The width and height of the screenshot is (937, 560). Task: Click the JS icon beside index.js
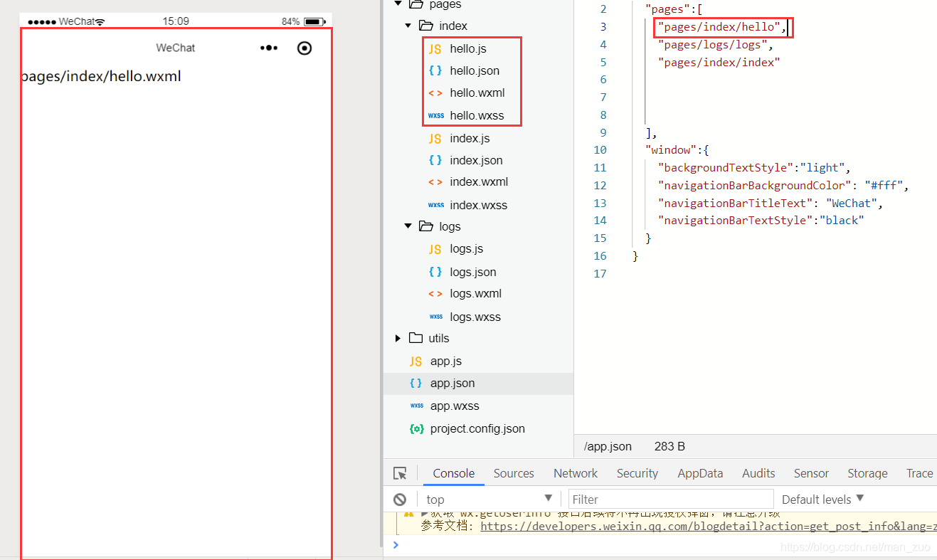(435, 138)
